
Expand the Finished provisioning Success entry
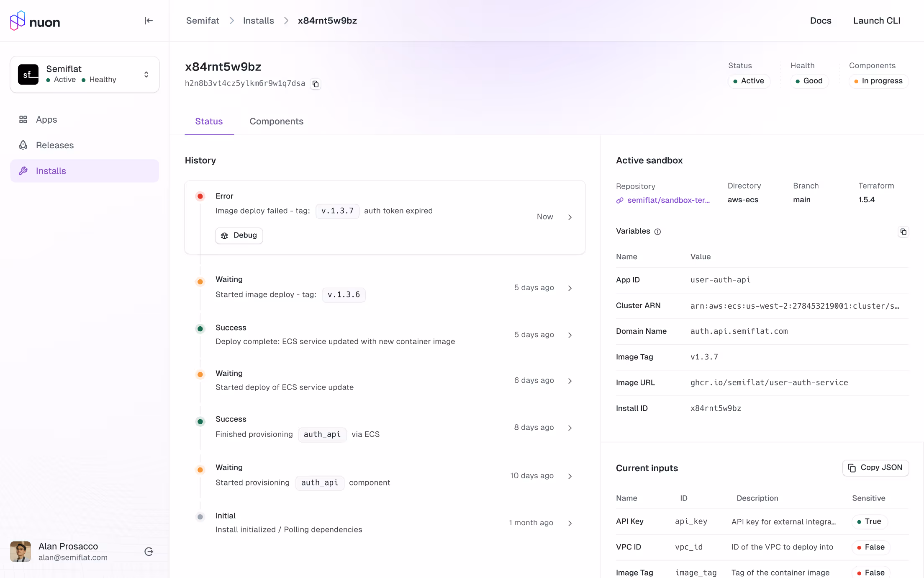pos(570,428)
